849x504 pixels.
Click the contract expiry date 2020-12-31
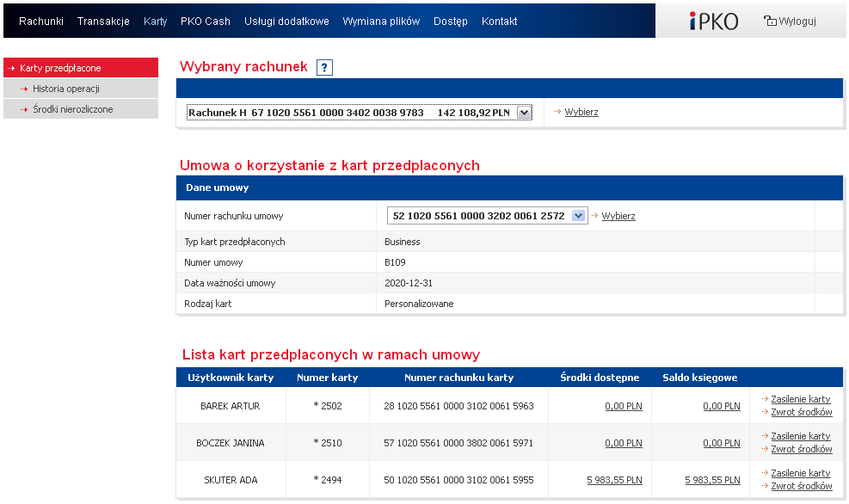pos(409,283)
